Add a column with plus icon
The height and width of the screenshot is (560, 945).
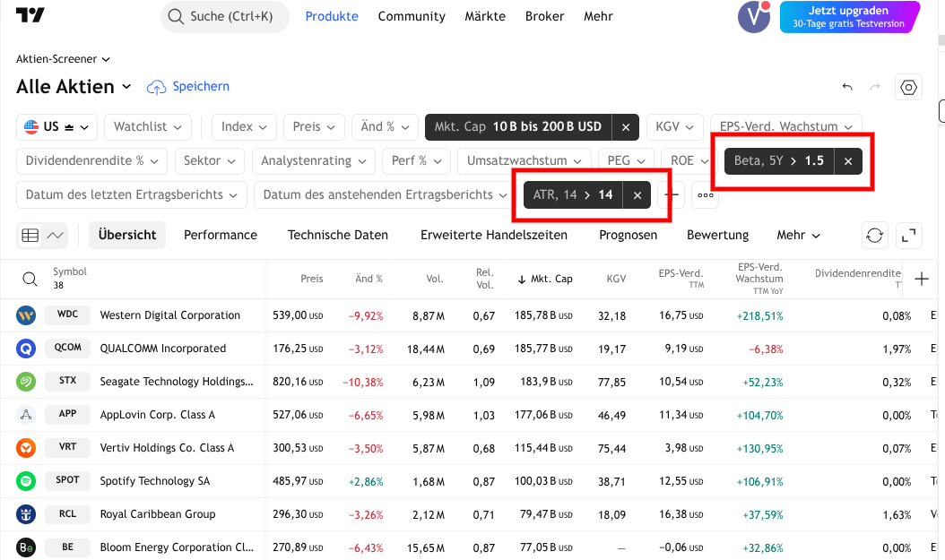[922, 279]
